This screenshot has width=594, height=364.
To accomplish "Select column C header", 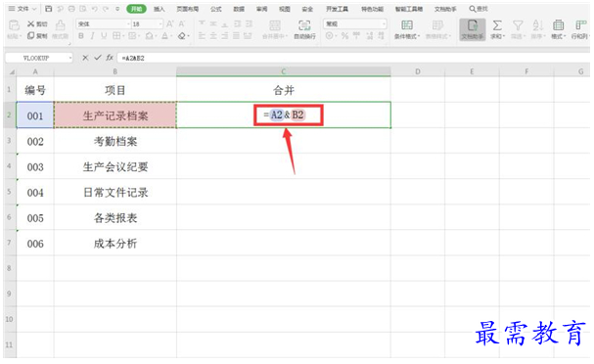I will 284,71.
